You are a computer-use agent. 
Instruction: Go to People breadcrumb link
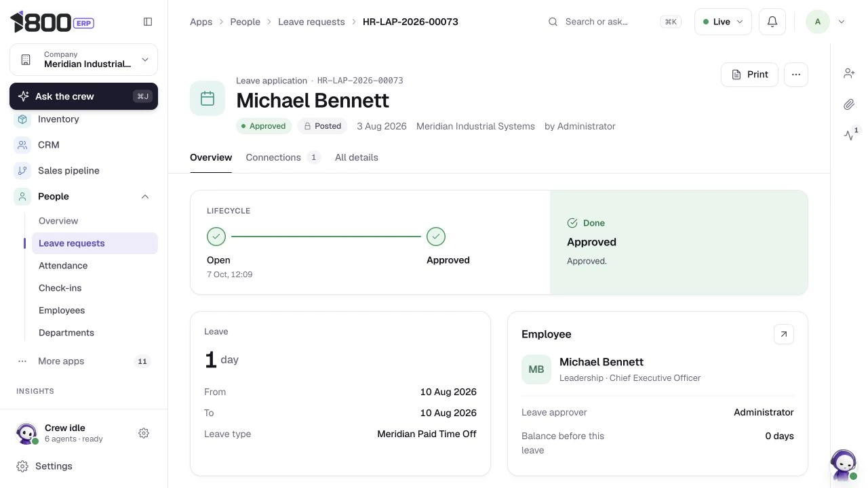click(x=245, y=22)
